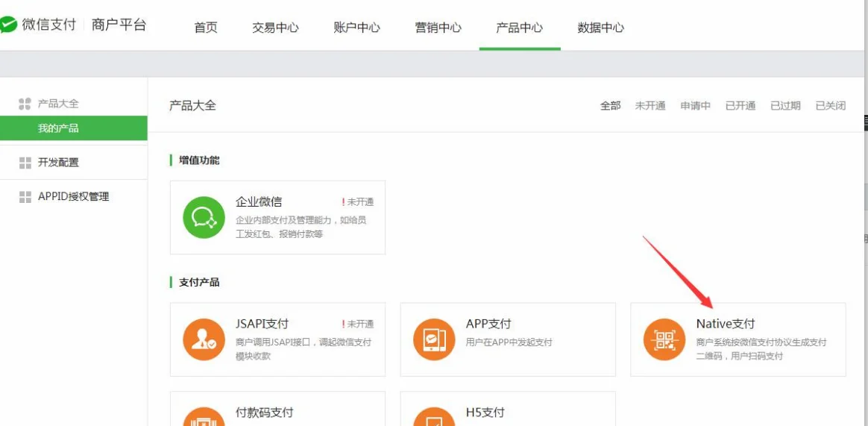Click the 增值功能 section heading
868x426 pixels.
click(199, 160)
